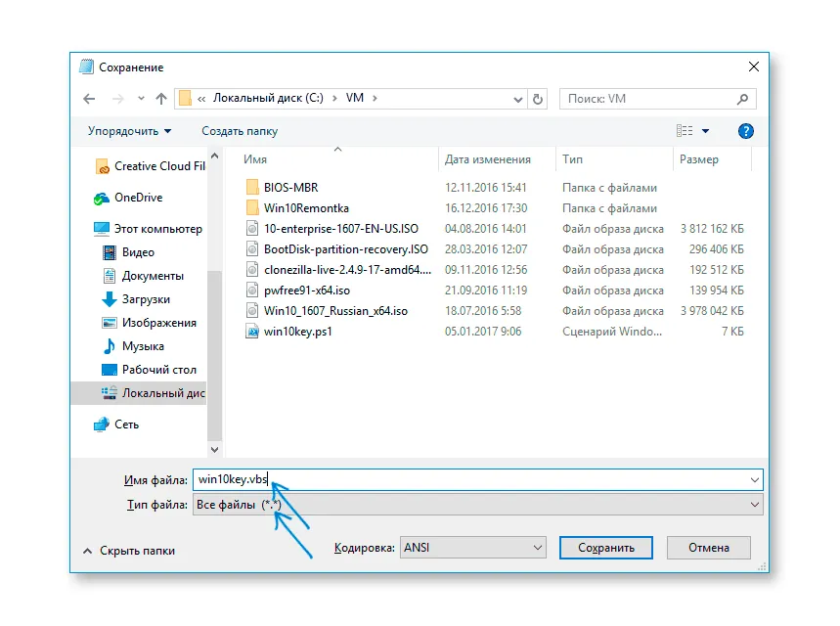Screen dimensions: 840x626
Task: Select the win10key.ps1 script file
Action: click(298, 332)
